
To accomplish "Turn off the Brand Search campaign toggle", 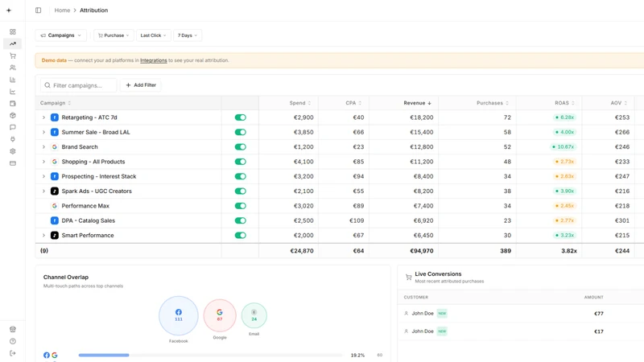I will click(240, 147).
